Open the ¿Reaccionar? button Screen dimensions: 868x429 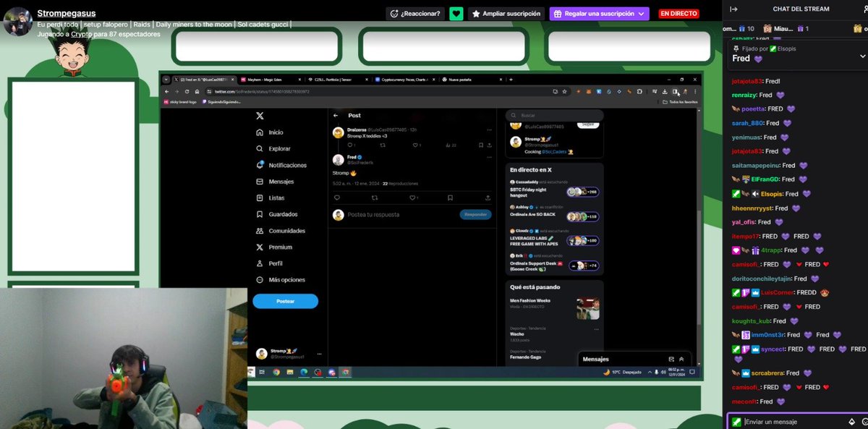(414, 14)
